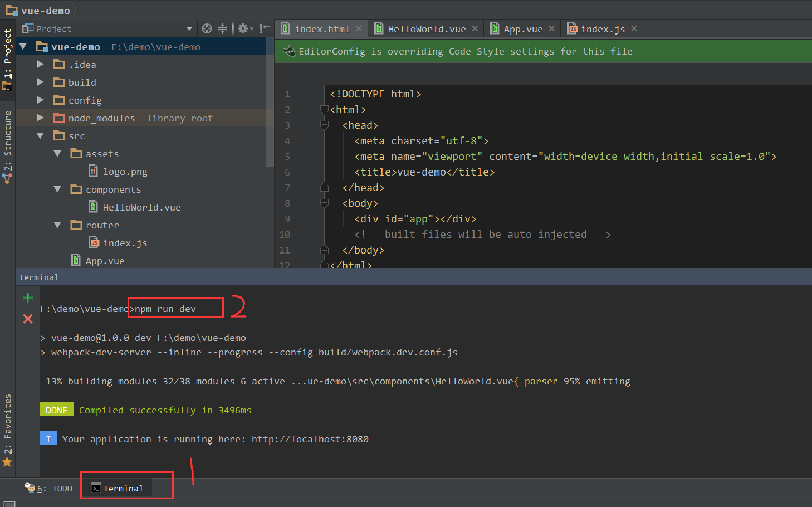This screenshot has height=507, width=812.
Task: Click the fold marker beside the html tag
Action: [x=325, y=110]
